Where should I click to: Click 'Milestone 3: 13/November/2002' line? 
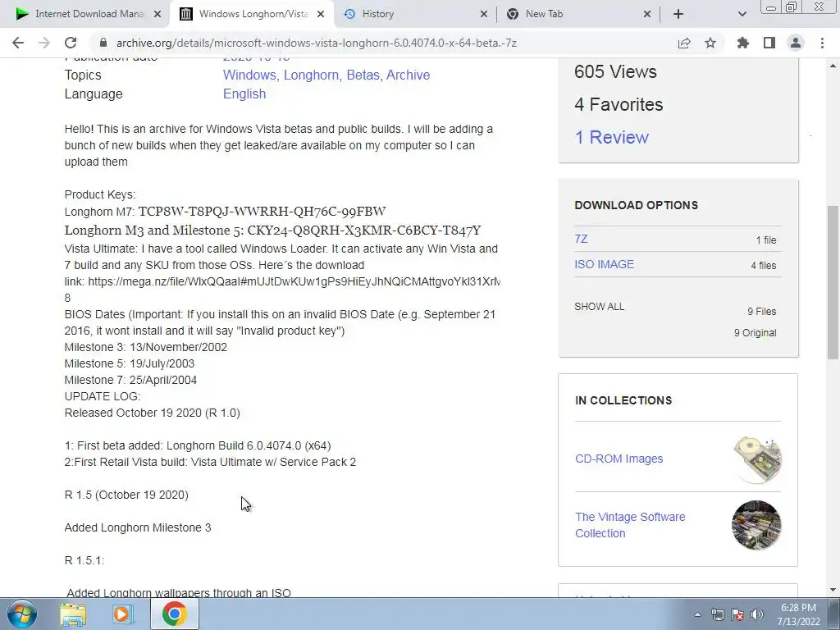(x=146, y=347)
